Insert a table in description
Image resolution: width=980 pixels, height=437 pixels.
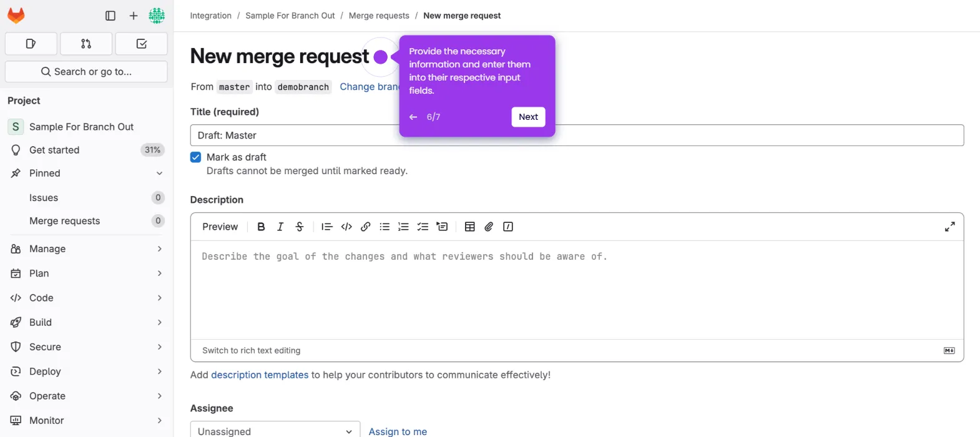(x=470, y=227)
